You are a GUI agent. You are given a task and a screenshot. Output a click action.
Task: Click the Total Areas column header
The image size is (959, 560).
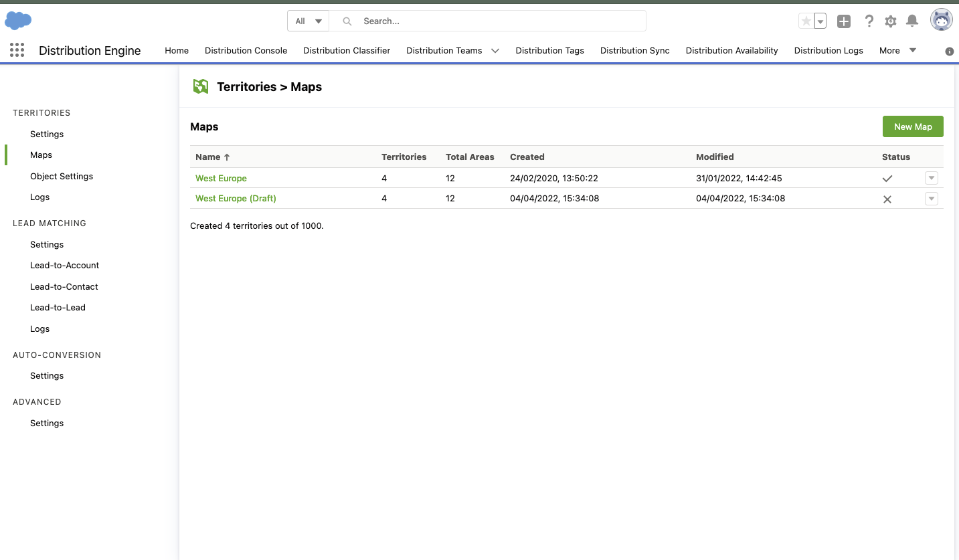click(x=470, y=157)
